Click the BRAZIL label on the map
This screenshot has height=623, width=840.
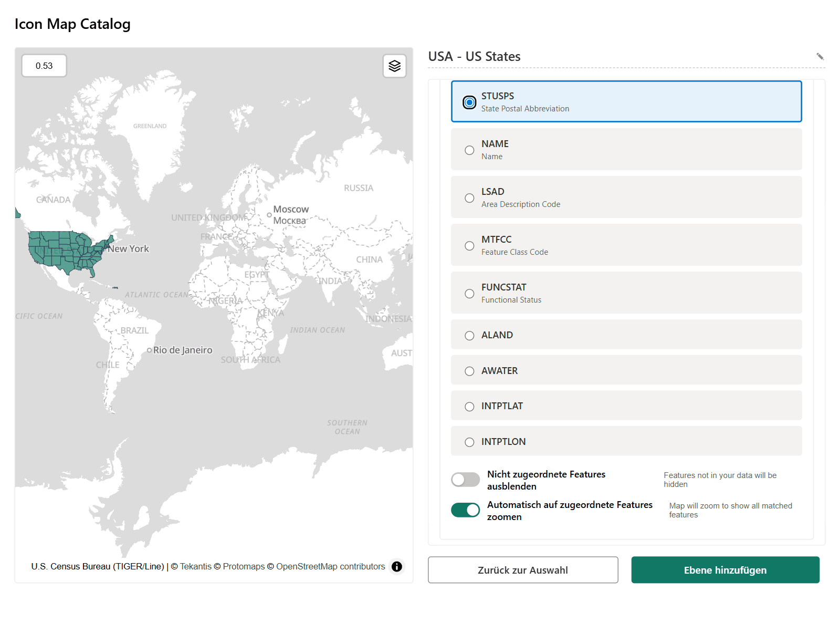click(134, 330)
